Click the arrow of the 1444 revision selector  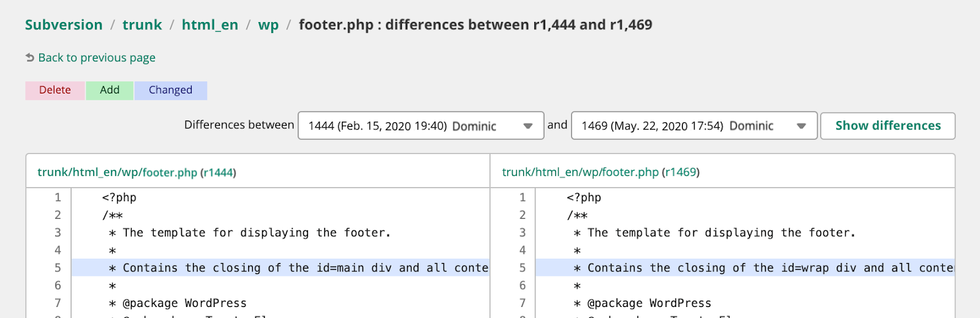[x=528, y=126]
